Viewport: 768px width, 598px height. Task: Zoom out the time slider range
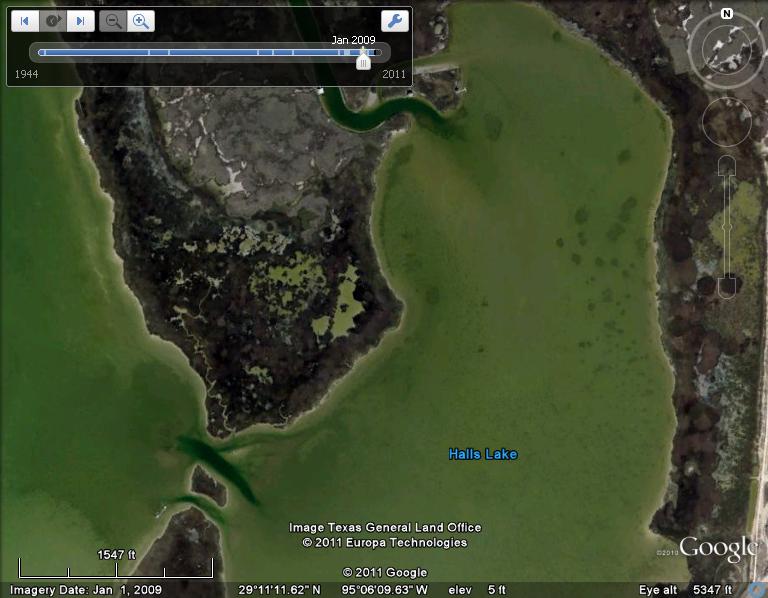coord(113,21)
